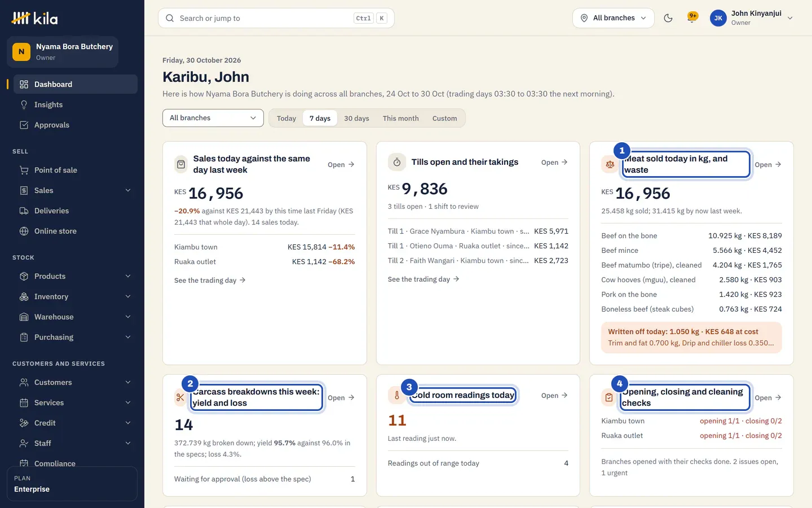812x508 pixels.
Task: Switch to This month range
Action: pos(401,118)
